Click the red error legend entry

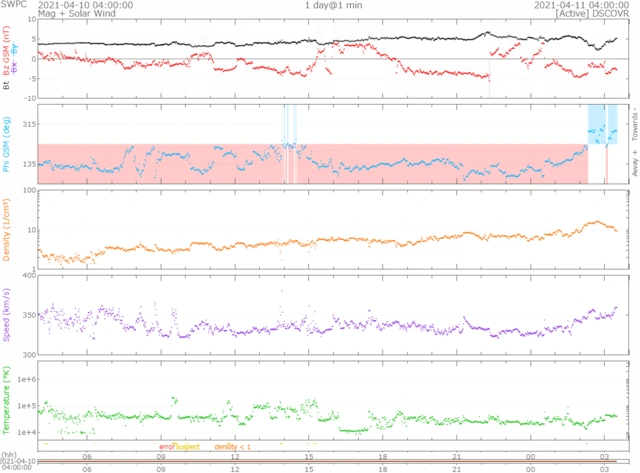[x=167, y=446]
